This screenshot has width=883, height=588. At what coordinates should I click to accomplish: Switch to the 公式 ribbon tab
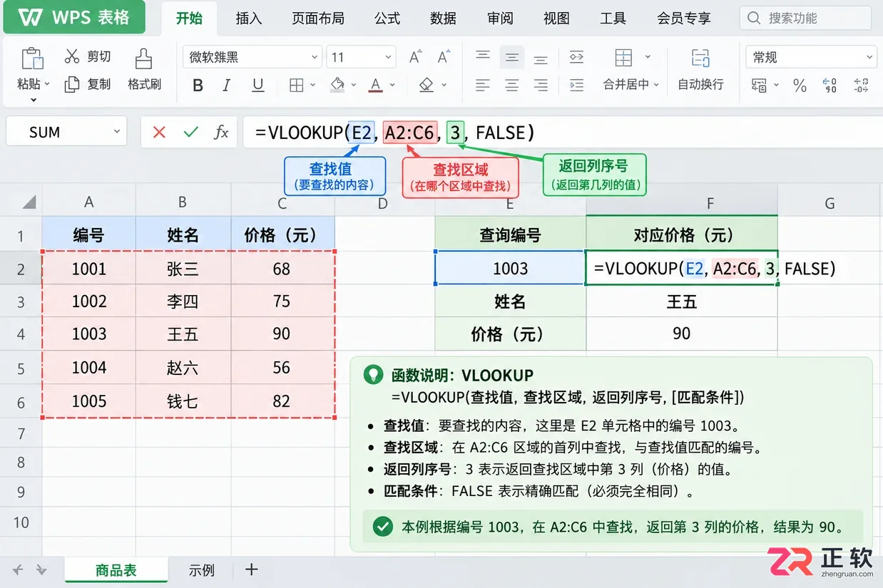(x=387, y=19)
